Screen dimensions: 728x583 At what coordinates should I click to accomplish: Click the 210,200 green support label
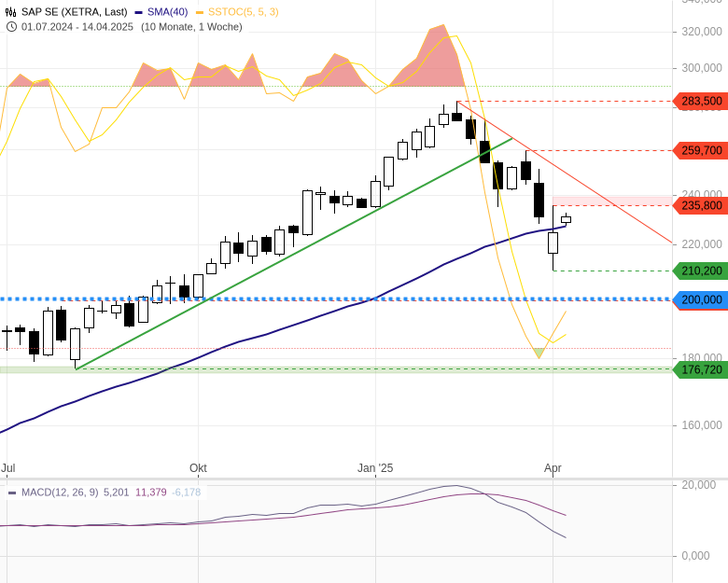700,271
